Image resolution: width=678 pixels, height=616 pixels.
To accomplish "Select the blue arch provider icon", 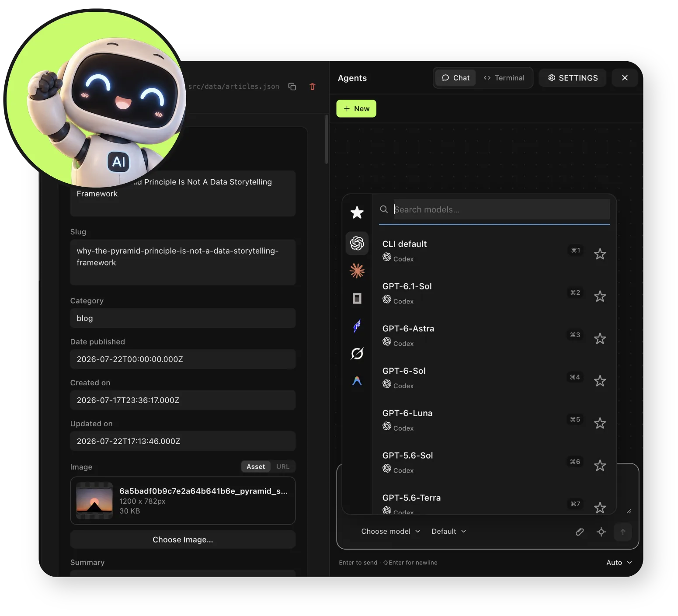I will (x=357, y=381).
